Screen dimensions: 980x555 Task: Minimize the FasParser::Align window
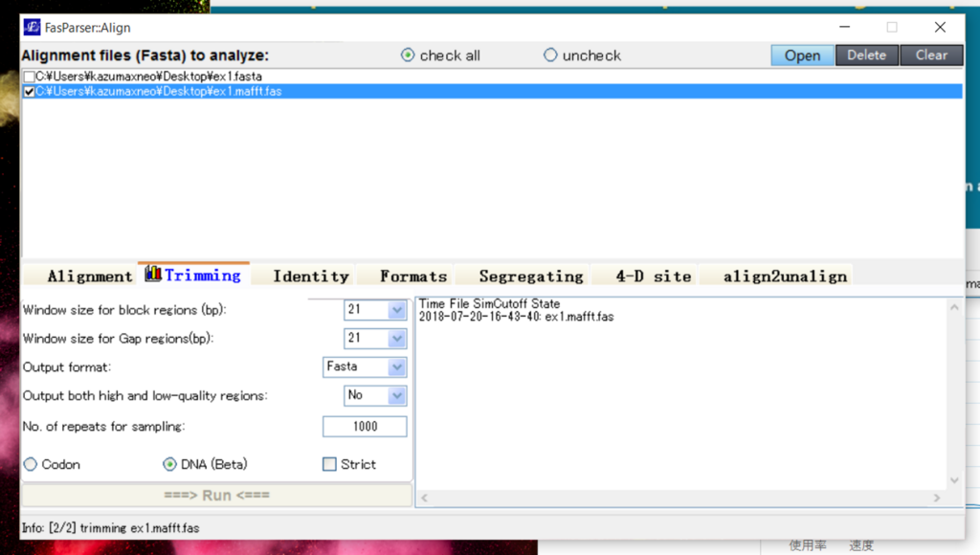point(844,28)
